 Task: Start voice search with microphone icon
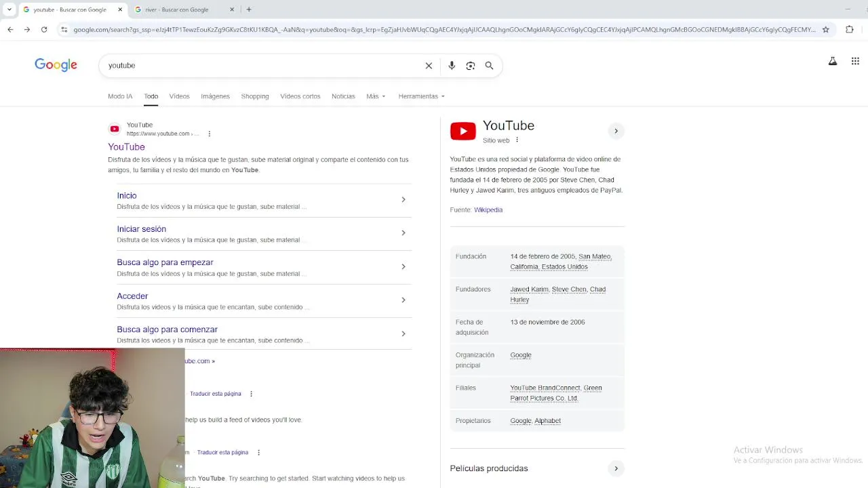tap(452, 66)
